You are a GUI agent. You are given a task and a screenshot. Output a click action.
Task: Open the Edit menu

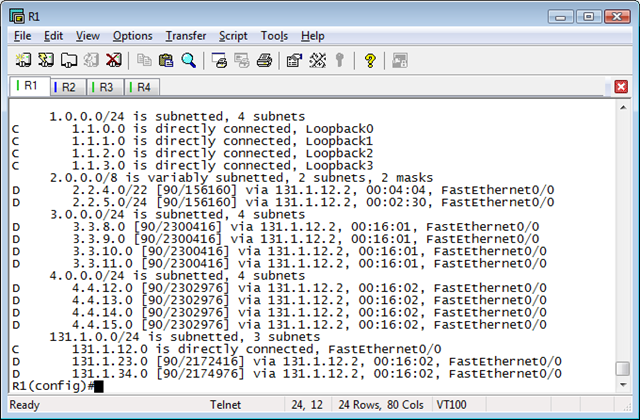tap(53, 36)
